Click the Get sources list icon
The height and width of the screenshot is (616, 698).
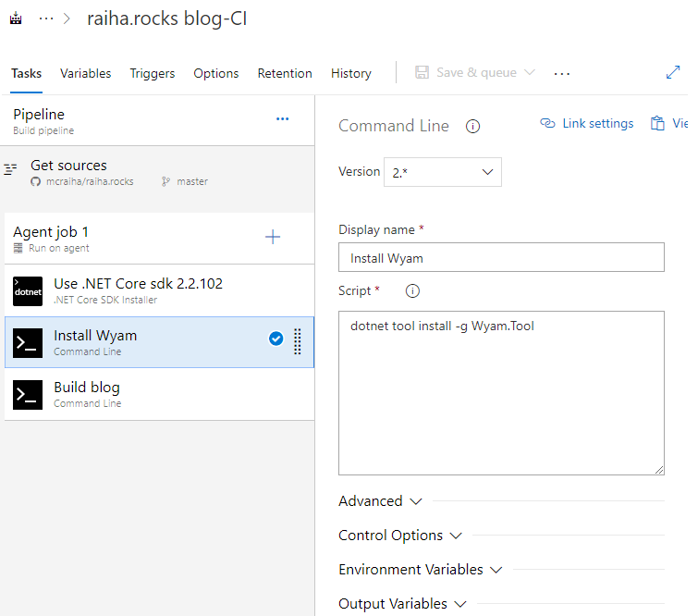pyautogui.click(x=10, y=169)
